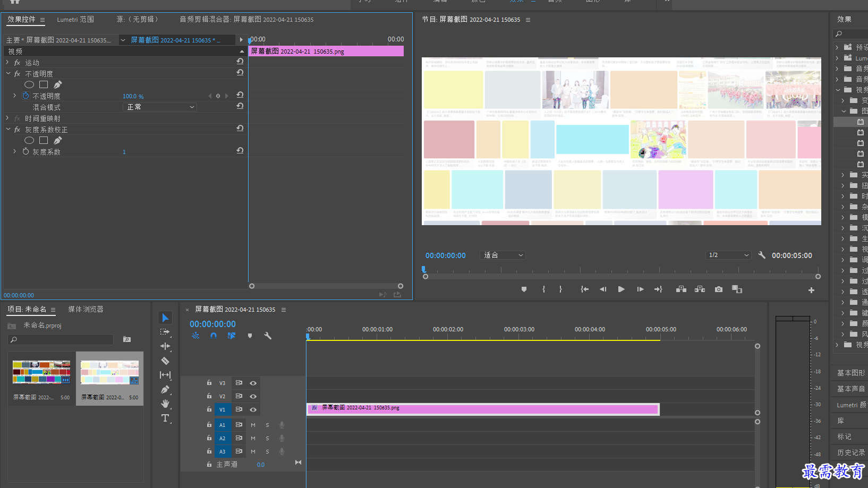
Task: Open 混合模式 dropdown showing 正常
Action: (160, 107)
